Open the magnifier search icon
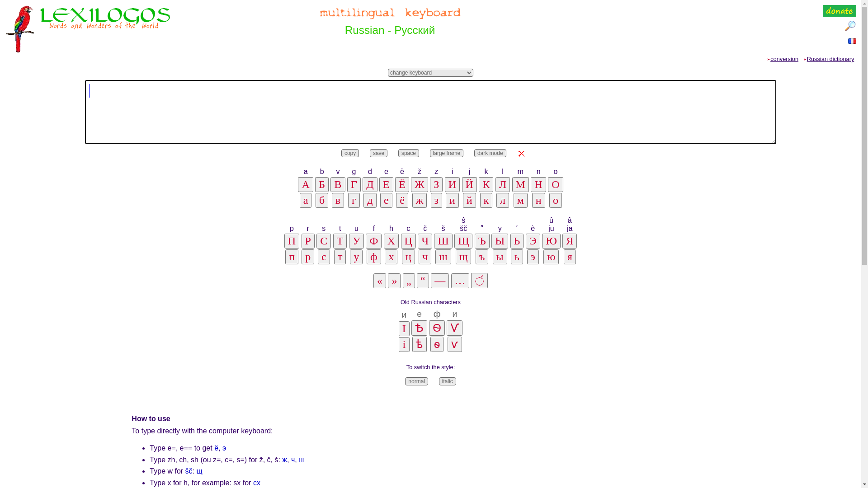This screenshot has width=868, height=488. click(850, 26)
